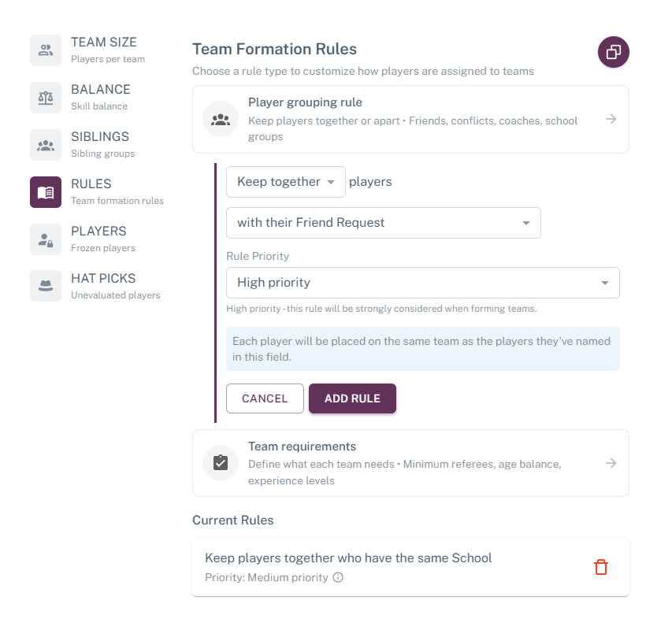Open the Friend Request field dropdown
Viewport: 672px width, 630px height.
(x=383, y=223)
